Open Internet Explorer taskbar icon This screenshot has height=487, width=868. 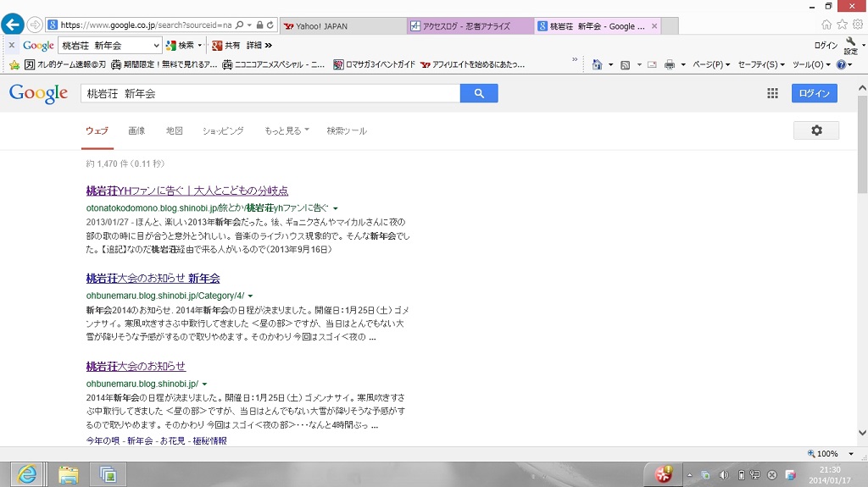[27, 474]
